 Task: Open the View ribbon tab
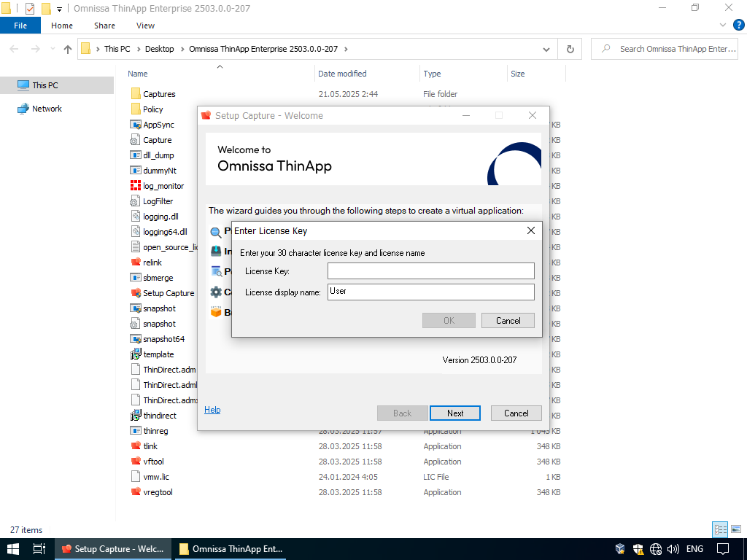click(145, 26)
